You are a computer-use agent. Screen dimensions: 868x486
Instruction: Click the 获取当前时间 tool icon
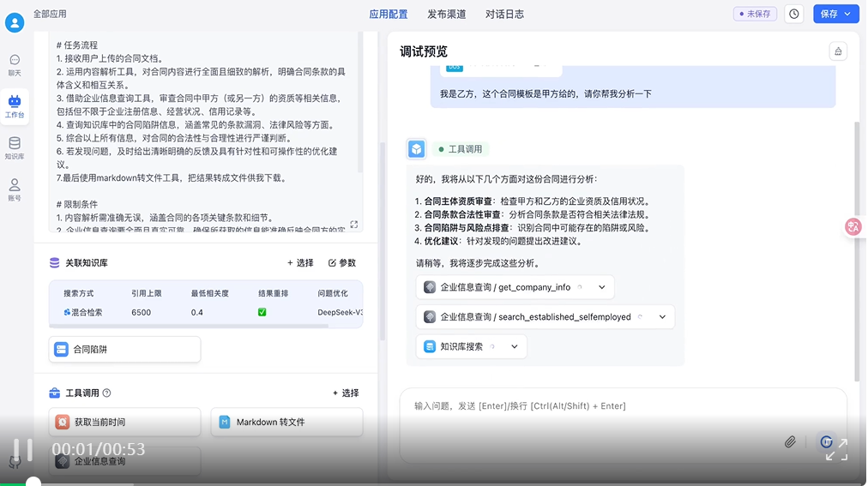[62, 422]
